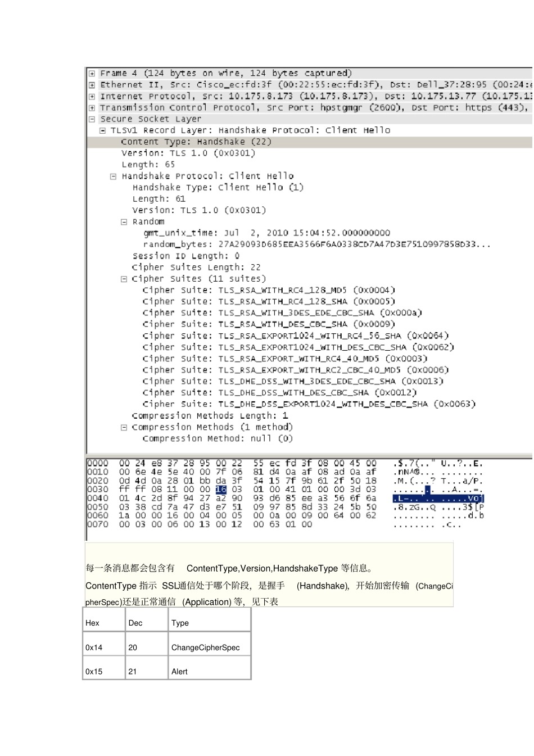Screen dimensions: 534x756
Task: Select cipher suite TLS_RSA_WITH_RC4_128_MD5
Action: tap(269, 290)
